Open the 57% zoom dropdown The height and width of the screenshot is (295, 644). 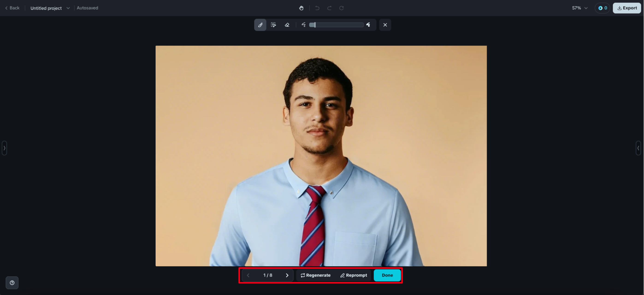point(579,8)
